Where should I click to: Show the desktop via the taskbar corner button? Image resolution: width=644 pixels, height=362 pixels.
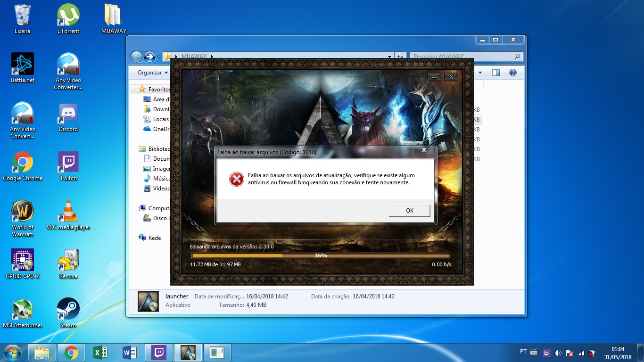click(641, 353)
